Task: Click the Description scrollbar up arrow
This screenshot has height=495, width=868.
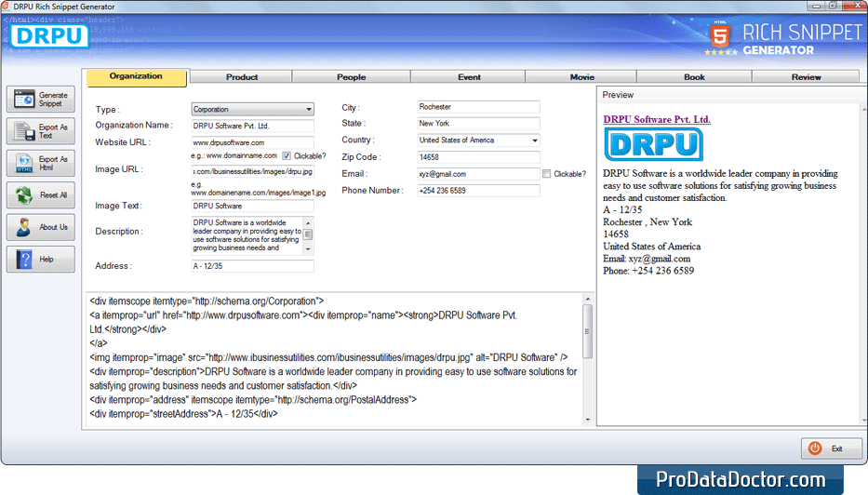Action: click(x=308, y=222)
